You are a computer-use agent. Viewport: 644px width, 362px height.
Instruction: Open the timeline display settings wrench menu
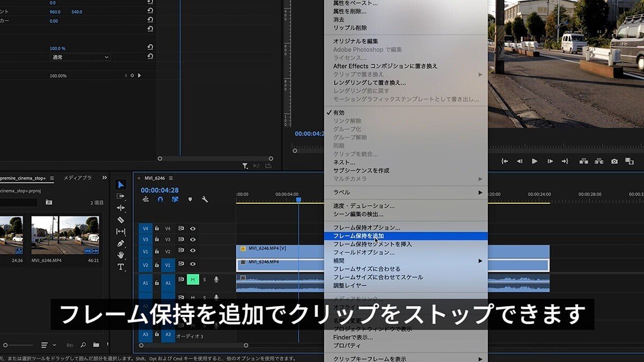(x=204, y=199)
